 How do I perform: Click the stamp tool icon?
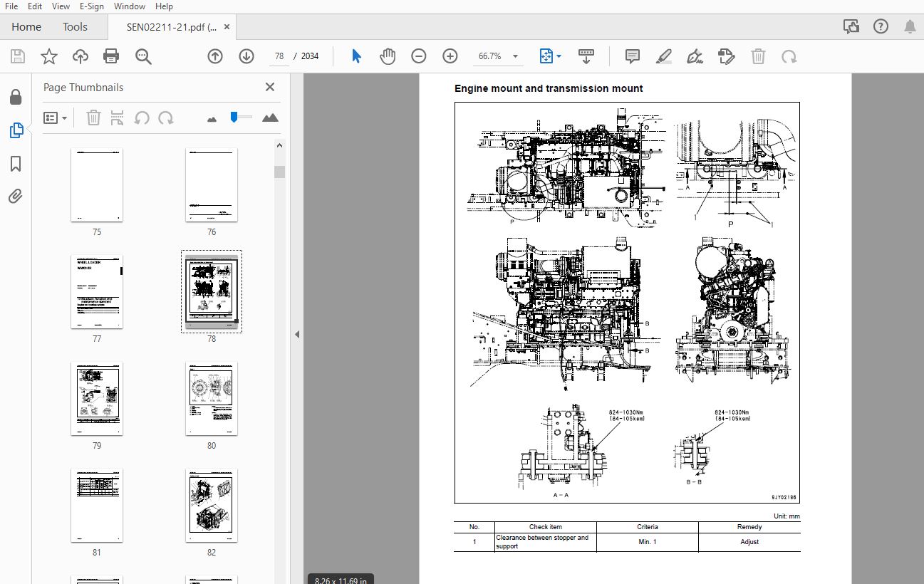click(726, 56)
